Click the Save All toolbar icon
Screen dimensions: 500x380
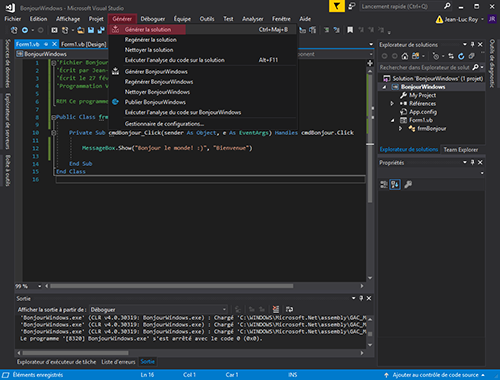pos(101,30)
